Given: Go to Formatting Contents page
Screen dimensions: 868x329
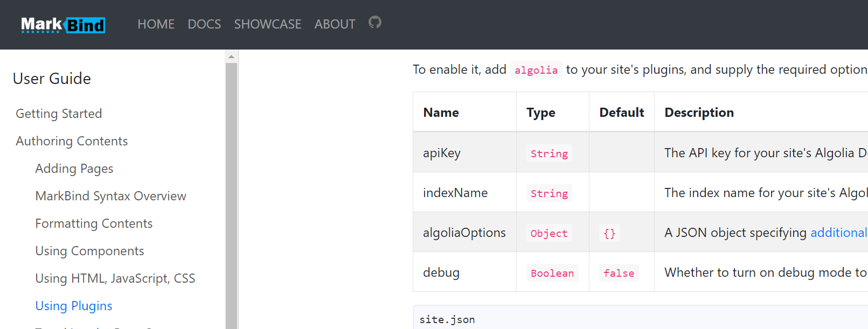Looking at the screenshot, I should click(x=94, y=223).
